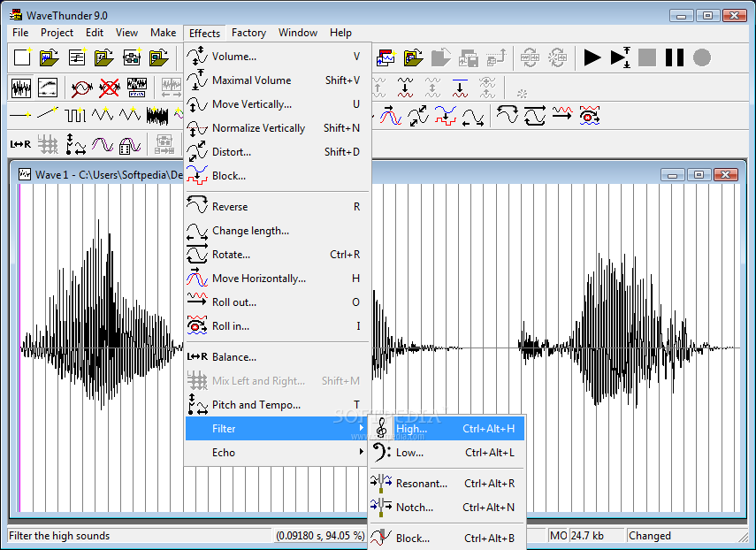The width and height of the screenshot is (756, 550).
Task: Open the Project menu
Action: pos(57,33)
